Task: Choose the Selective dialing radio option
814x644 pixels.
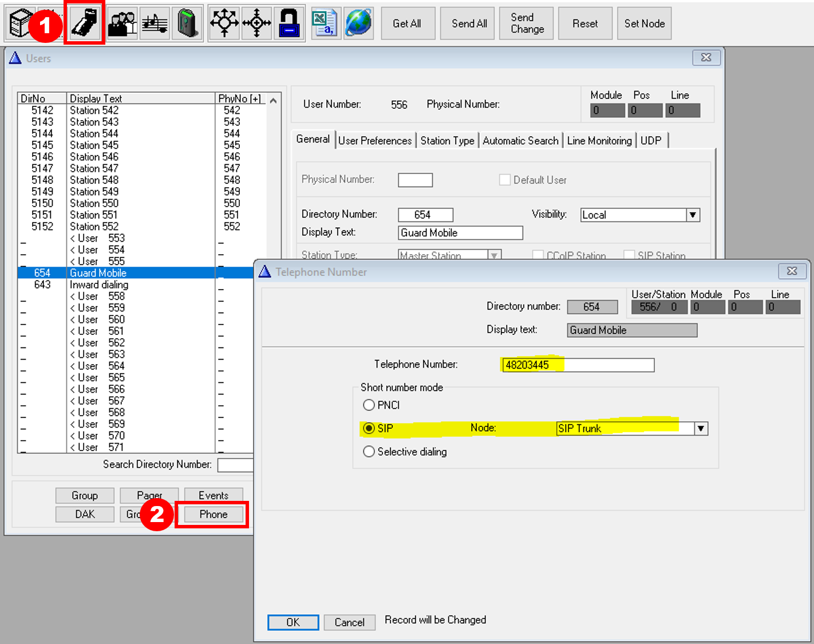Action: point(369,452)
